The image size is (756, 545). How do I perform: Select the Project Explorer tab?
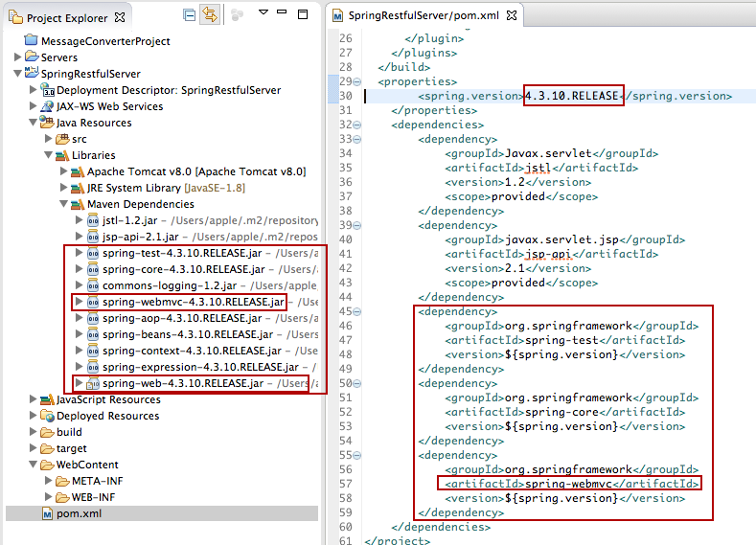[67, 18]
